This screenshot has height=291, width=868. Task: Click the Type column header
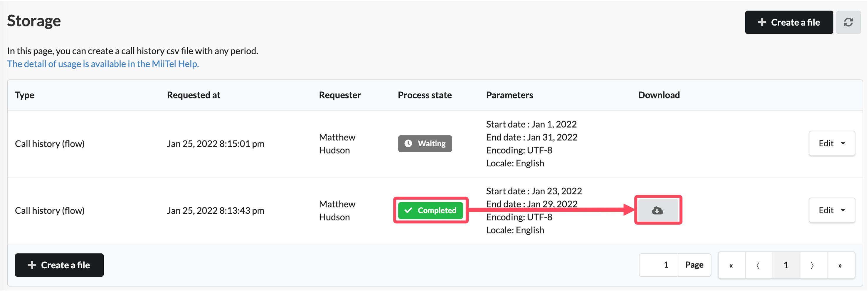coord(25,96)
